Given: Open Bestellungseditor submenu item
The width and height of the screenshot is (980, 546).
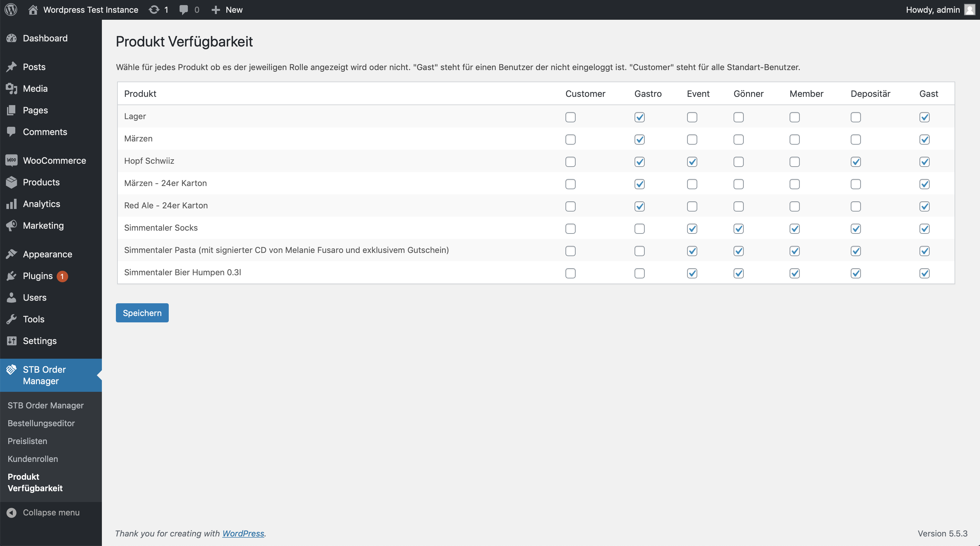Looking at the screenshot, I should pos(41,423).
